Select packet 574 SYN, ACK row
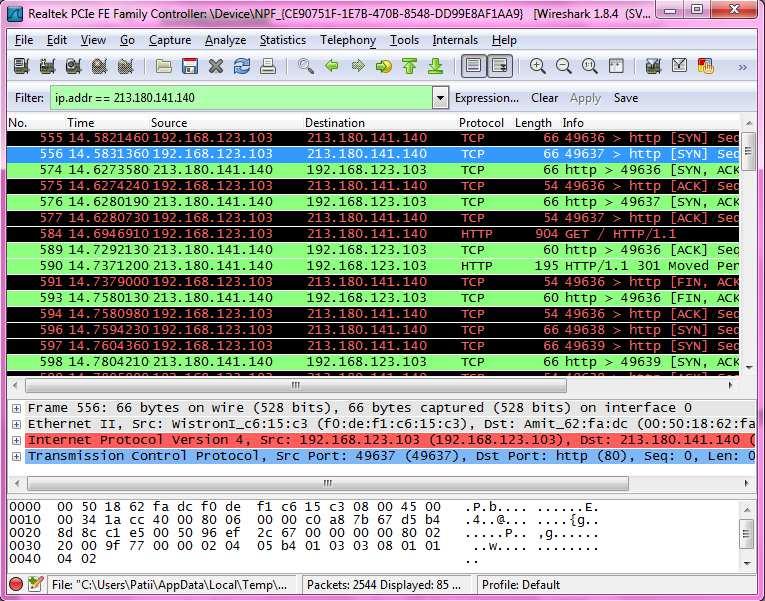765x601 pixels. 373,170
